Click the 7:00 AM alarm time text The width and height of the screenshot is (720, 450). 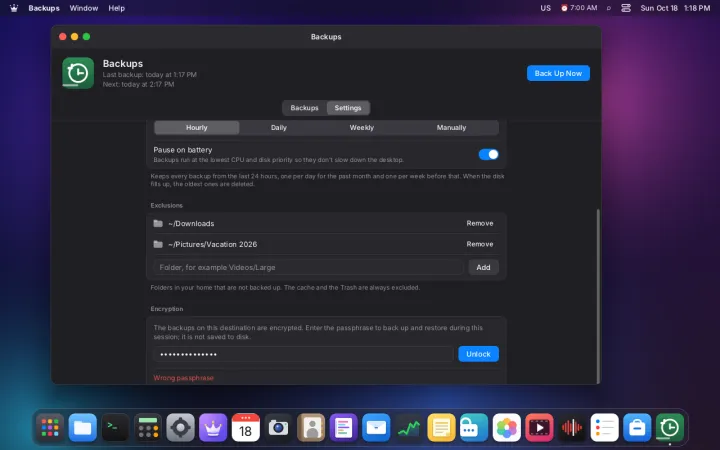pos(584,8)
